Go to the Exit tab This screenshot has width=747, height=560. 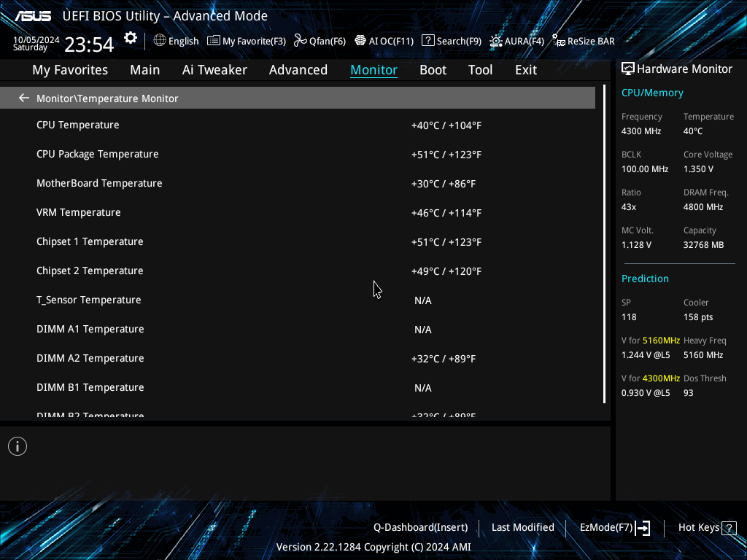click(x=526, y=70)
